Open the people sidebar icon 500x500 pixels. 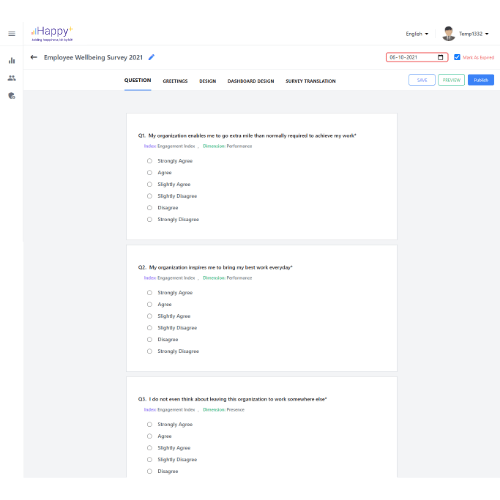[x=12, y=78]
